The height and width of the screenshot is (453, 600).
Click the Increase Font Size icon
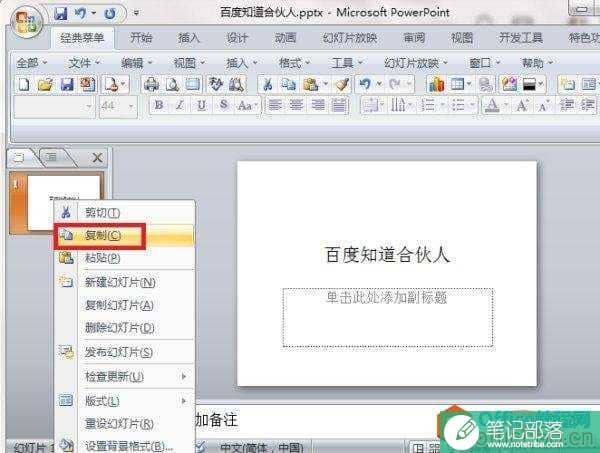coord(522,105)
